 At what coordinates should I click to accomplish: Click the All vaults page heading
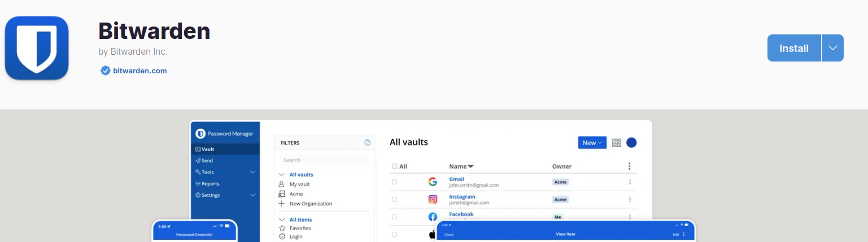pos(409,142)
